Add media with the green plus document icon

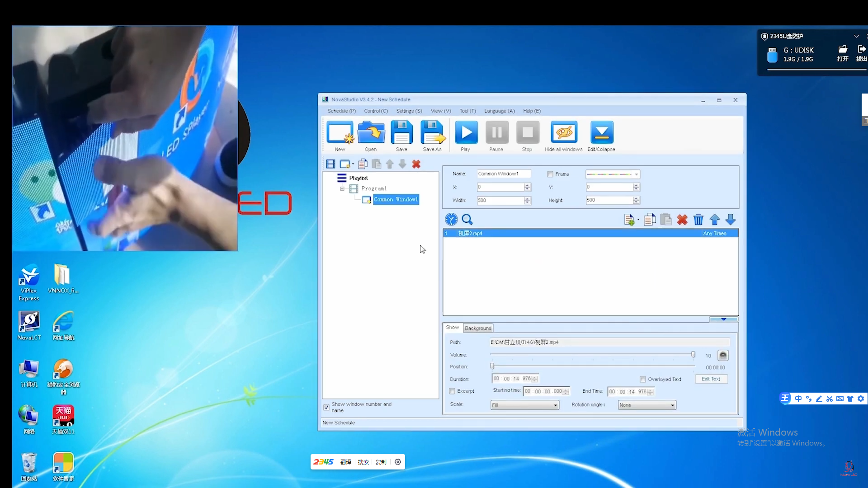click(x=629, y=220)
